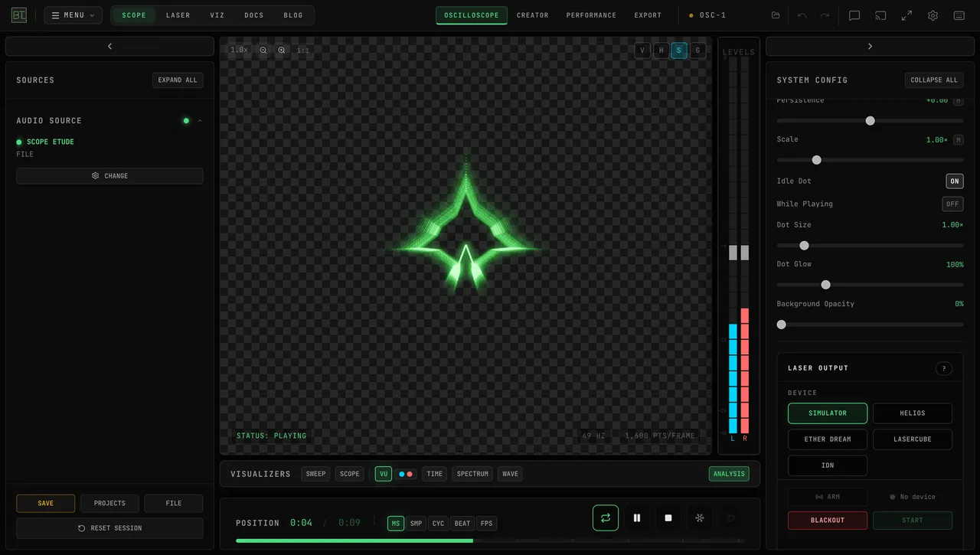Click the cast to screen icon
980x555 pixels.
[880, 15]
